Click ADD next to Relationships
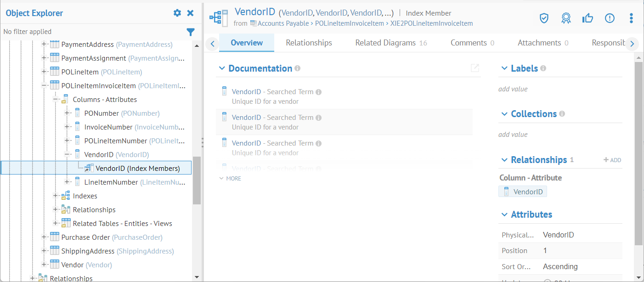The width and height of the screenshot is (644, 282). coord(612,160)
